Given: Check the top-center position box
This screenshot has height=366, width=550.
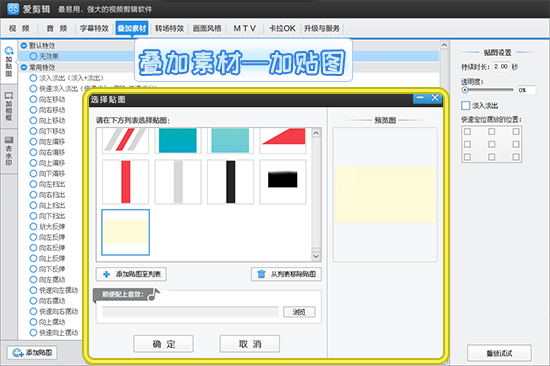Looking at the screenshot, I should pos(491,132).
